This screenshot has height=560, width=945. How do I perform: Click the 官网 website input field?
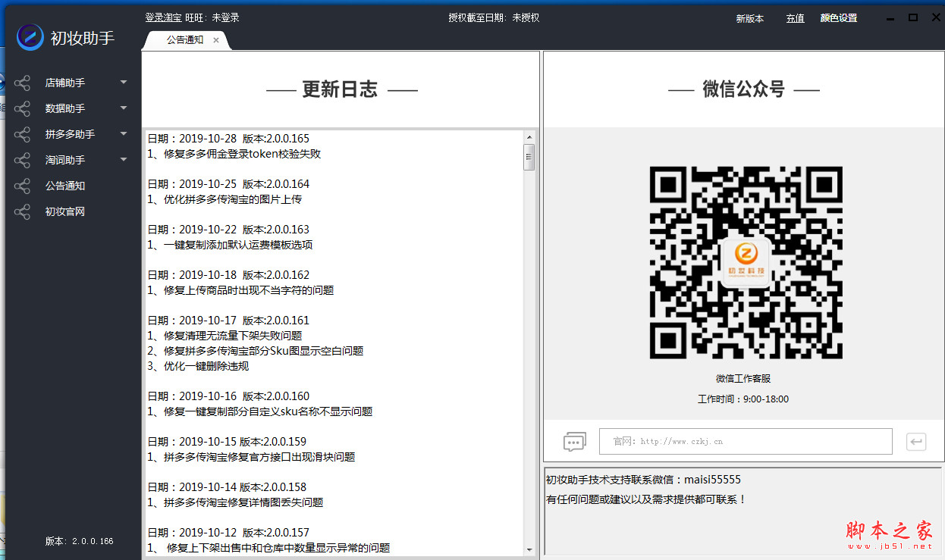pyautogui.click(x=745, y=441)
